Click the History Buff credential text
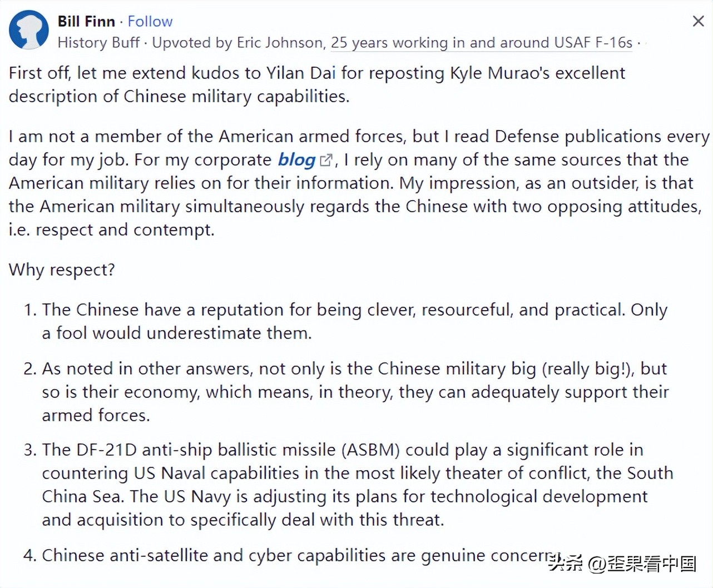The width and height of the screenshot is (713, 588). (98, 43)
